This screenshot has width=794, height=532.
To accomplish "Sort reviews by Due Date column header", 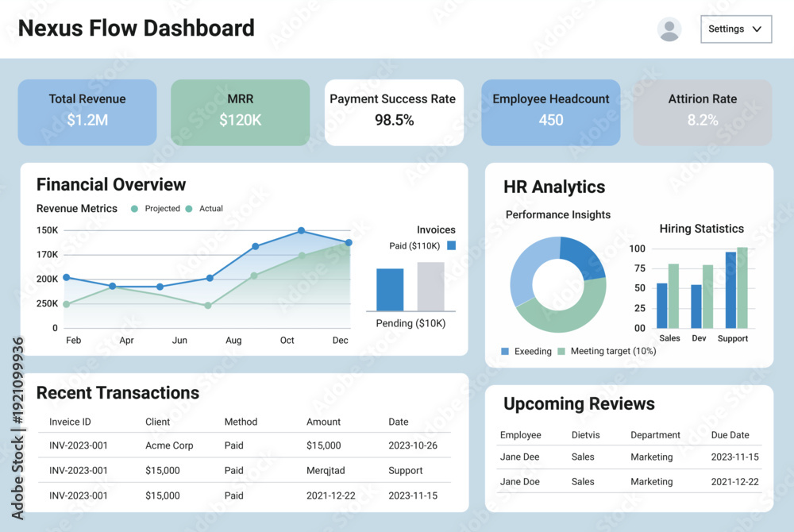I will pos(730,435).
